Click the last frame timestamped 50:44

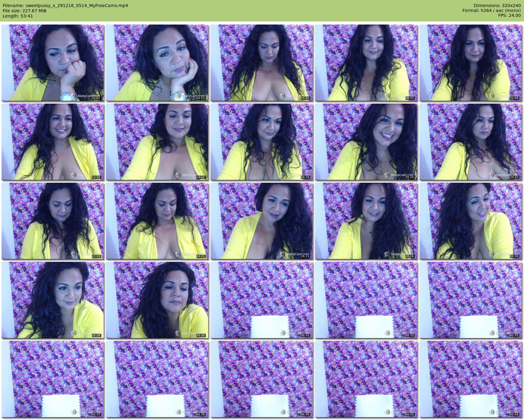coord(471,379)
